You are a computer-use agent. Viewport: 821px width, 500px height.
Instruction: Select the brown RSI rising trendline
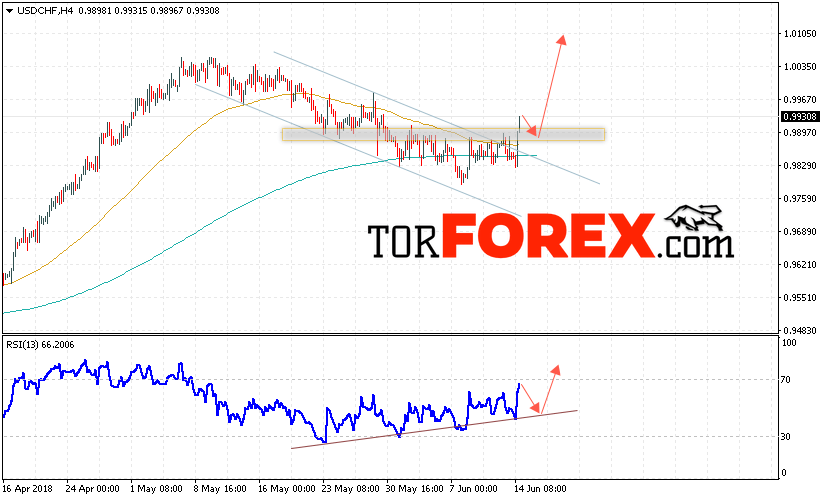[x=434, y=429]
